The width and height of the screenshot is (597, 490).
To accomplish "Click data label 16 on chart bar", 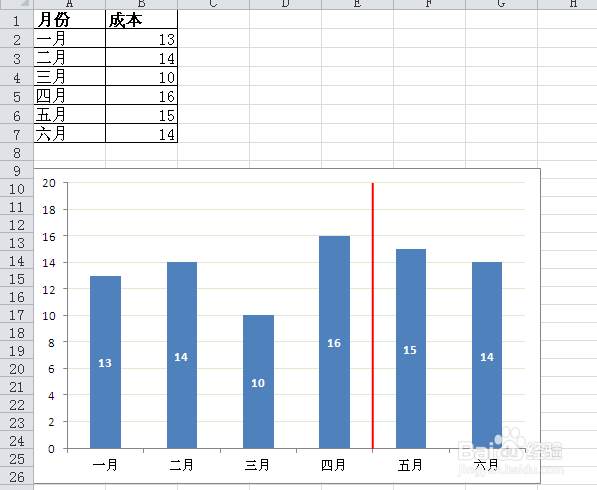I will 334,343.
